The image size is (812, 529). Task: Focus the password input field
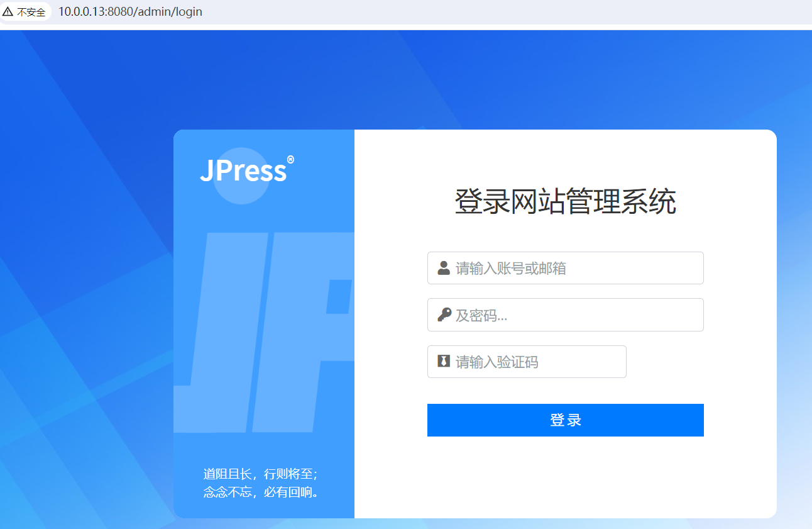[x=566, y=315]
